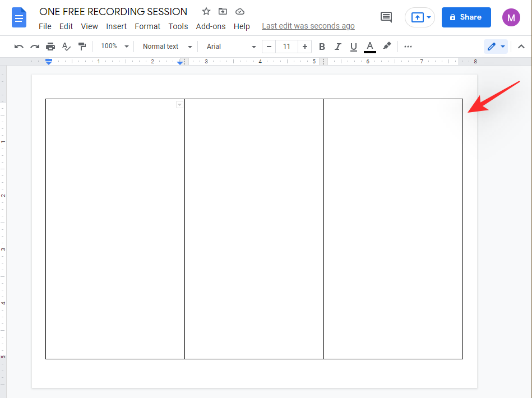
Task: Open the zoom 100% dropdown
Action: [x=114, y=47]
